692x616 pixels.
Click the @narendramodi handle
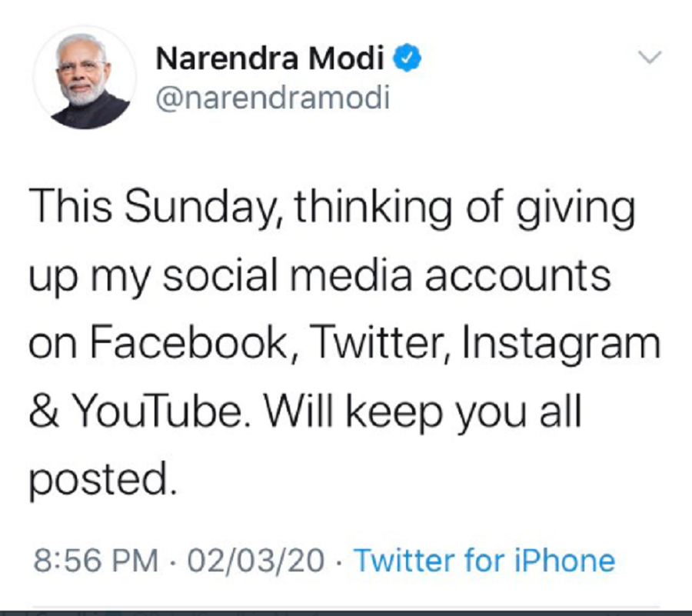coord(273,97)
